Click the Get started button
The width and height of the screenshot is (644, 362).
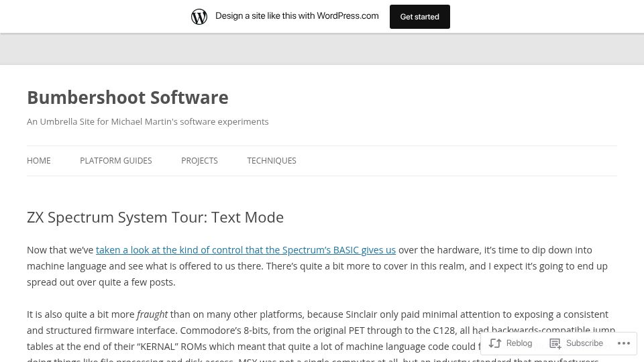(419, 17)
